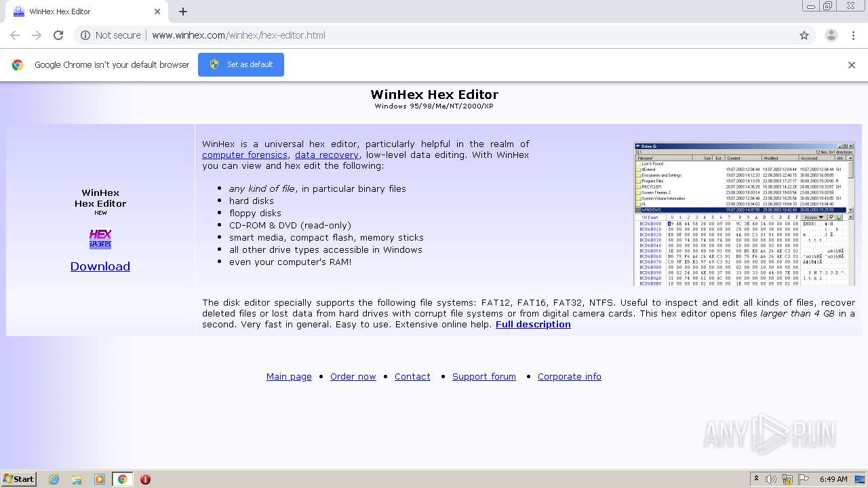The width and height of the screenshot is (868, 488).
Task: Launch Internet Explorer from the taskbar
Action: (x=54, y=479)
